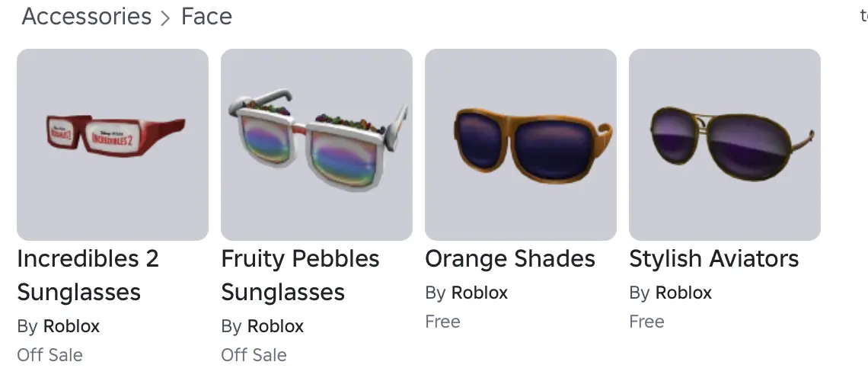Click Off Sale label under Incredibles 2 Sunglasses

coord(49,355)
